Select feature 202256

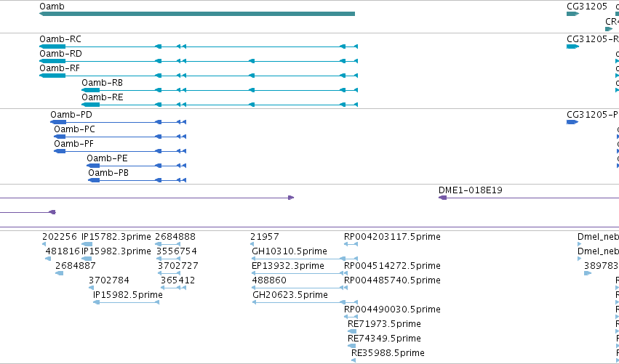pyautogui.click(x=44, y=244)
